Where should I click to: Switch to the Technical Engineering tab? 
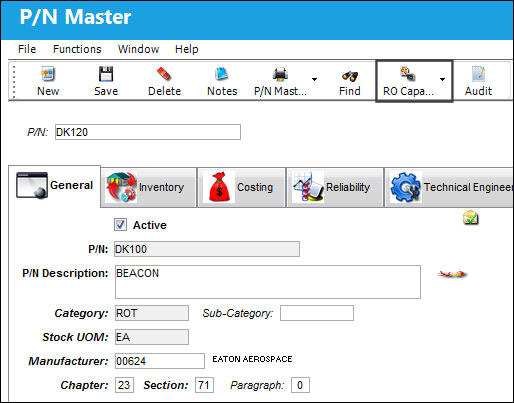click(449, 187)
